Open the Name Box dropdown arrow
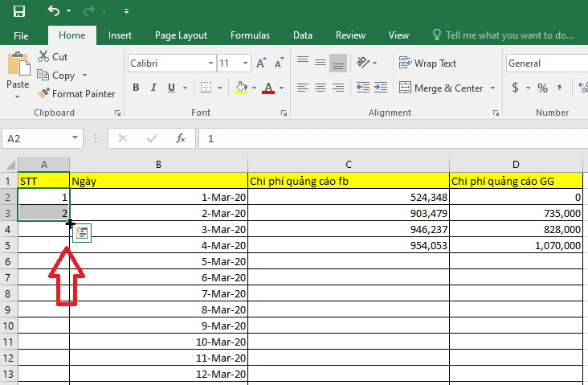The image size is (588, 385). click(75, 138)
